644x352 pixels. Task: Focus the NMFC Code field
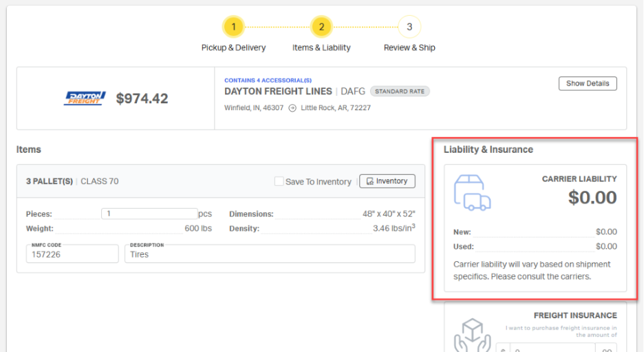click(72, 254)
